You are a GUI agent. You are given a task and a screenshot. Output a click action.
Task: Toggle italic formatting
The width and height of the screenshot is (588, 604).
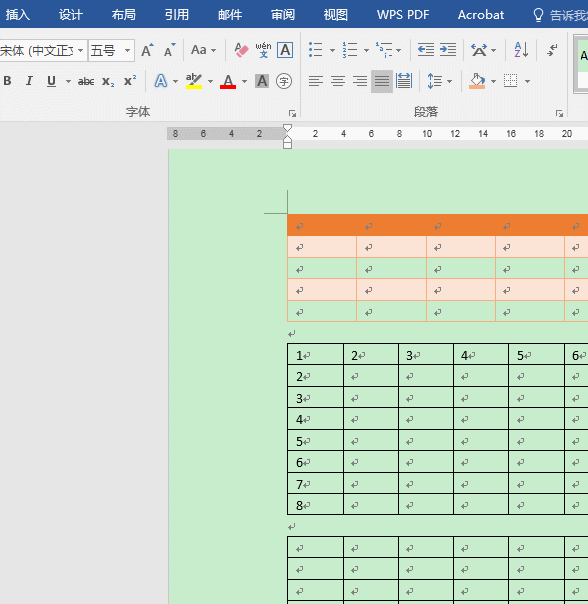29,81
